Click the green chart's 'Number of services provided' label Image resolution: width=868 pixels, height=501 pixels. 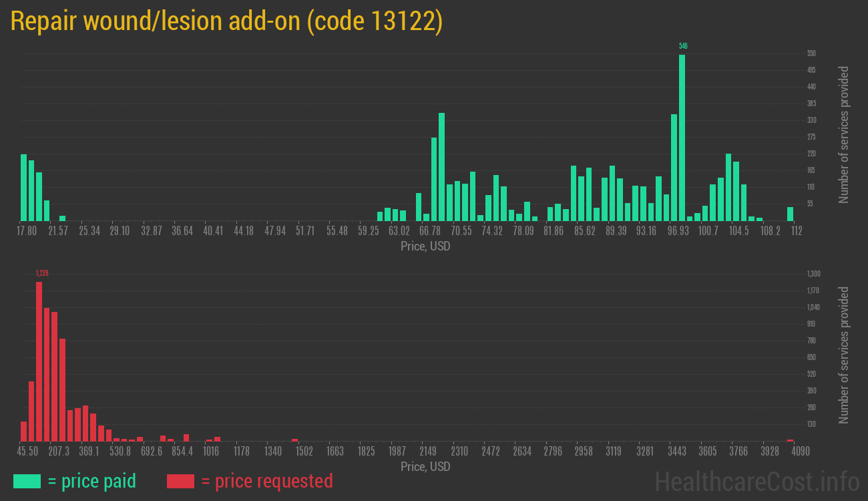tap(844, 135)
